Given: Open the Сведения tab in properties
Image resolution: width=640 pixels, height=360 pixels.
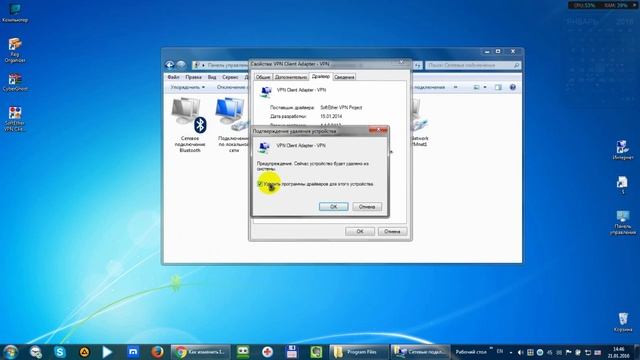Looking at the screenshot, I should point(344,77).
